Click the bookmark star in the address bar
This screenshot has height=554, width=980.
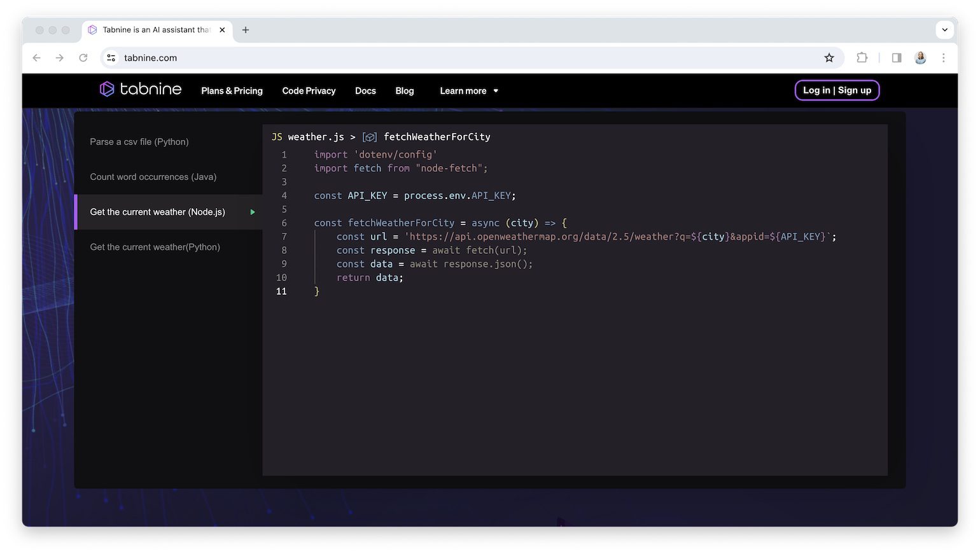pos(829,57)
